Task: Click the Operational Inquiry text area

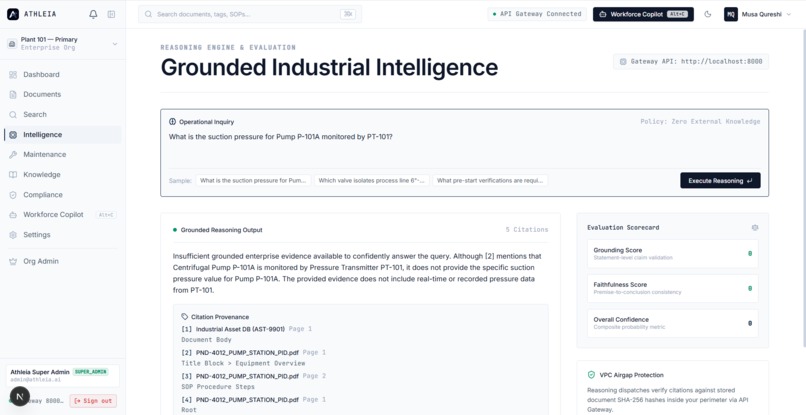Action: coord(464,147)
